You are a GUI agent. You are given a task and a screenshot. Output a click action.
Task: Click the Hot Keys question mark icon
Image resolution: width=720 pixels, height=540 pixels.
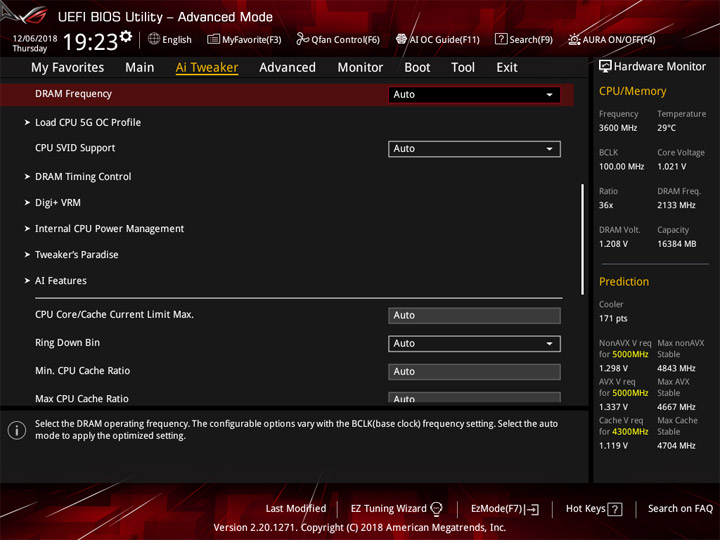[615, 509]
